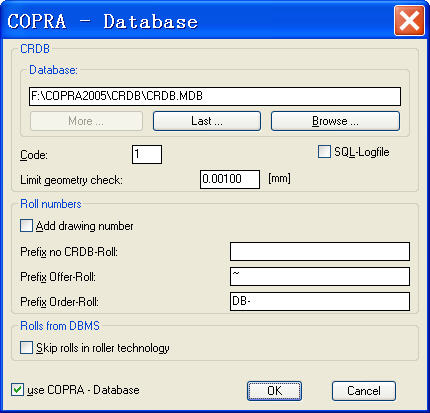The image size is (430, 413).
Task: Click the disabled More button
Action: pyautogui.click(x=86, y=121)
